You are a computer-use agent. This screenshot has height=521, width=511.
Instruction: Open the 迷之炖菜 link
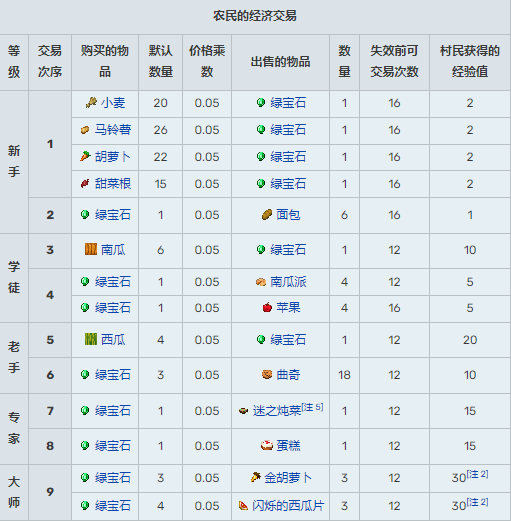point(277,411)
